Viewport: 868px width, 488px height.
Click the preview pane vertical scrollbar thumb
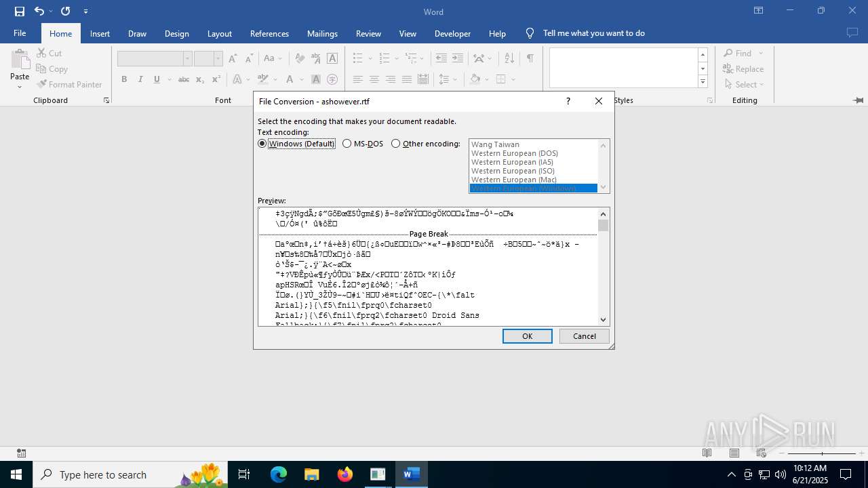[x=603, y=225]
